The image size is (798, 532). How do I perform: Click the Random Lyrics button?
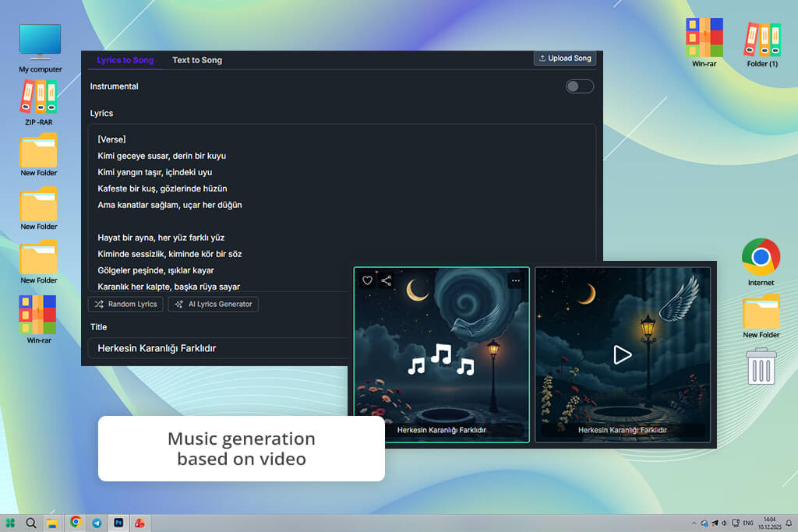point(125,304)
